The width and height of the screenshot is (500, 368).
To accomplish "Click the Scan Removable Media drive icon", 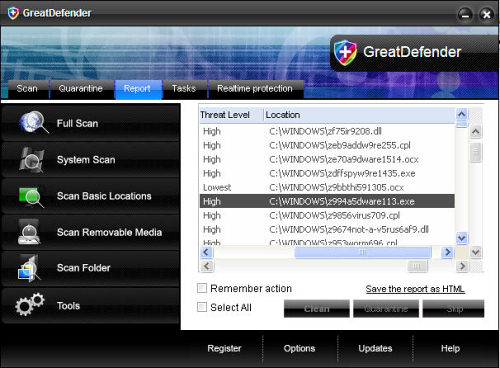I will (29, 232).
